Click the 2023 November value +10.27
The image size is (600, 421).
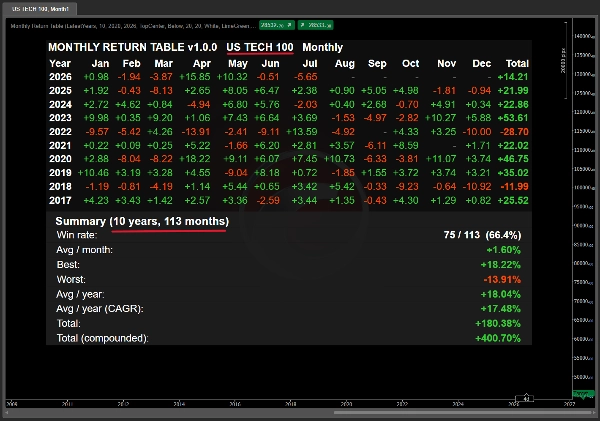point(441,118)
